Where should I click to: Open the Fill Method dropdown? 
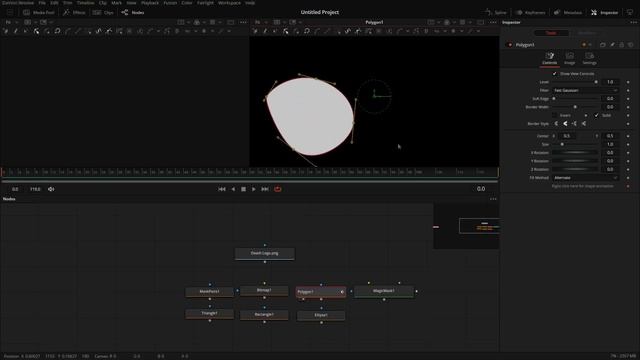585,178
